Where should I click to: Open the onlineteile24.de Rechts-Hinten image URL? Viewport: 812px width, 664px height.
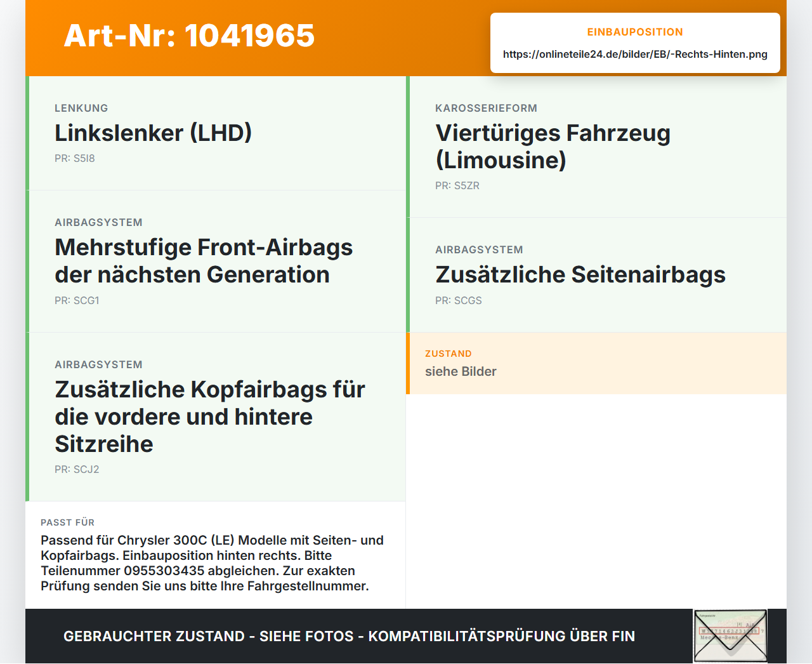pos(635,54)
